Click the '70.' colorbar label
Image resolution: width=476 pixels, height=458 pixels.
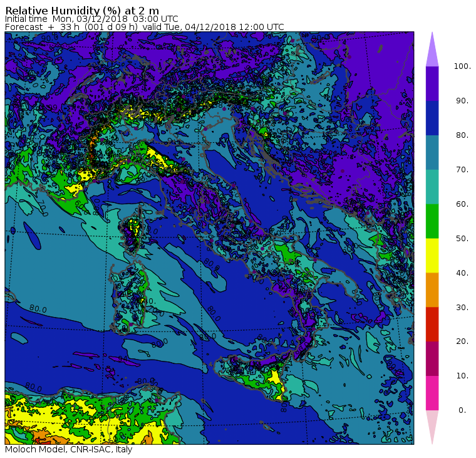pyautogui.click(x=462, y=169)
